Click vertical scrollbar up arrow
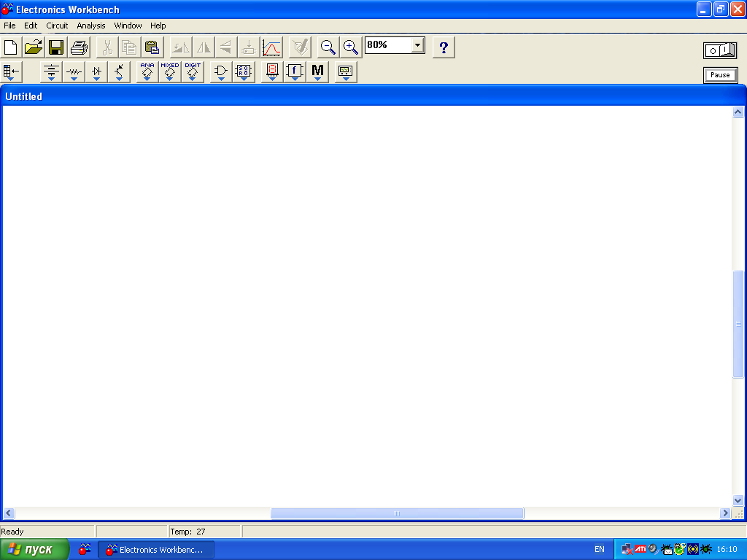The width and height of the screenshot is (747, 560). point(738,112)
